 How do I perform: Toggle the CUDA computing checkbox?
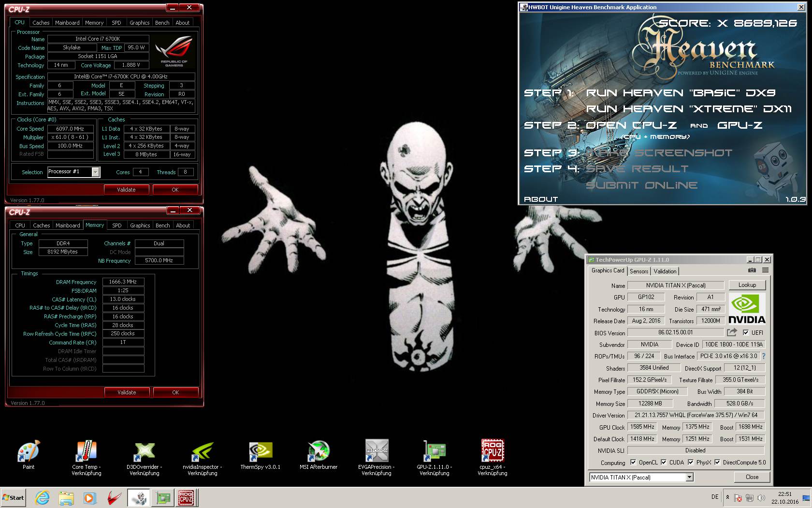click(664, 462)
